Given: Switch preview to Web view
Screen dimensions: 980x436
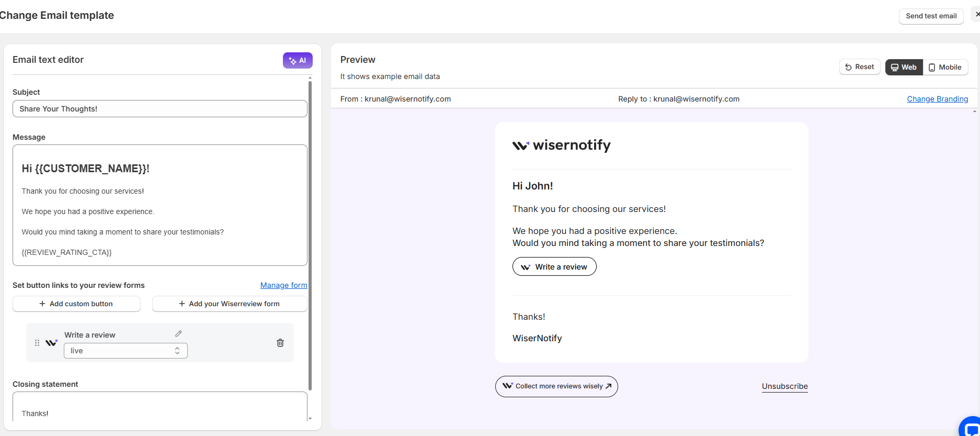Looking at the screenshot, I should (x=904, y=67).
